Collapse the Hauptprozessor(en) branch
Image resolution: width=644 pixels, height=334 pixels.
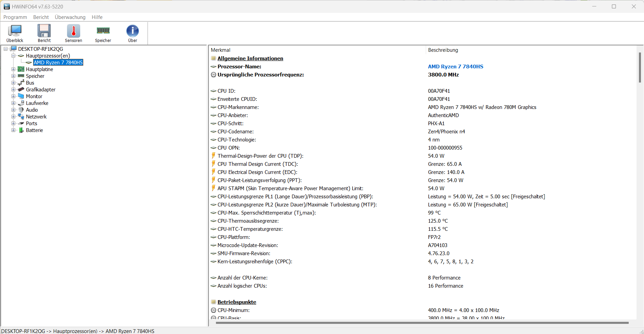(x=13, y=55)
